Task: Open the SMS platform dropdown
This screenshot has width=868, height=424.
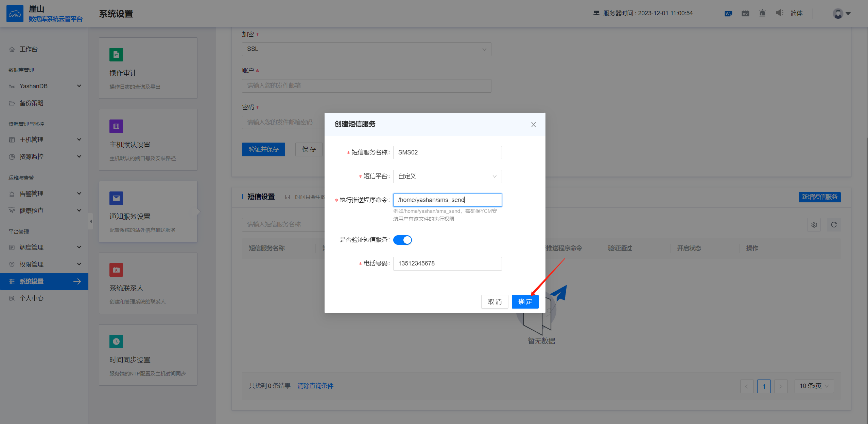Action: pos(447,176)
